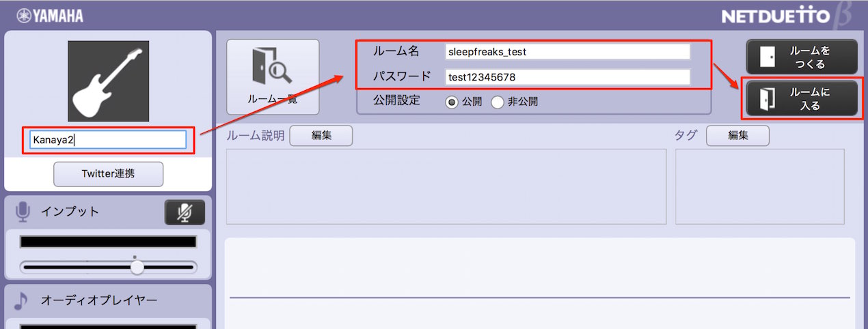Click the input level meter bar
Image resolution: width=868 pixels, height=329 pixels.
point(108,242)
